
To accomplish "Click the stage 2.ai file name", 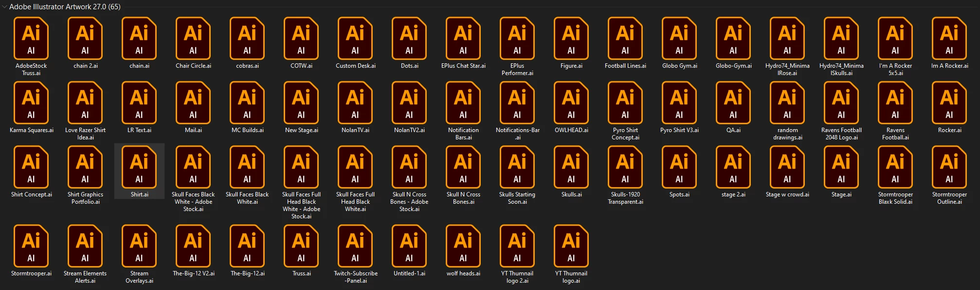I will 733,194.
